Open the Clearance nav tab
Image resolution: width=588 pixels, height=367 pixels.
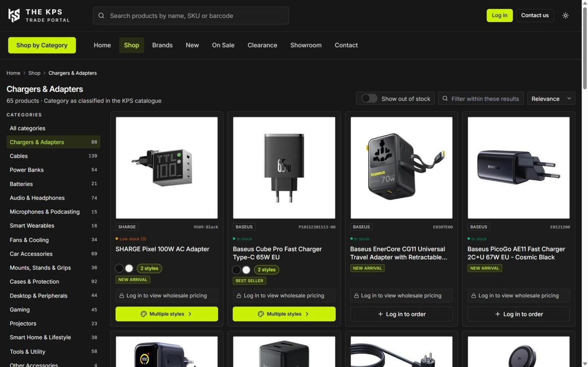pos(262,45)
